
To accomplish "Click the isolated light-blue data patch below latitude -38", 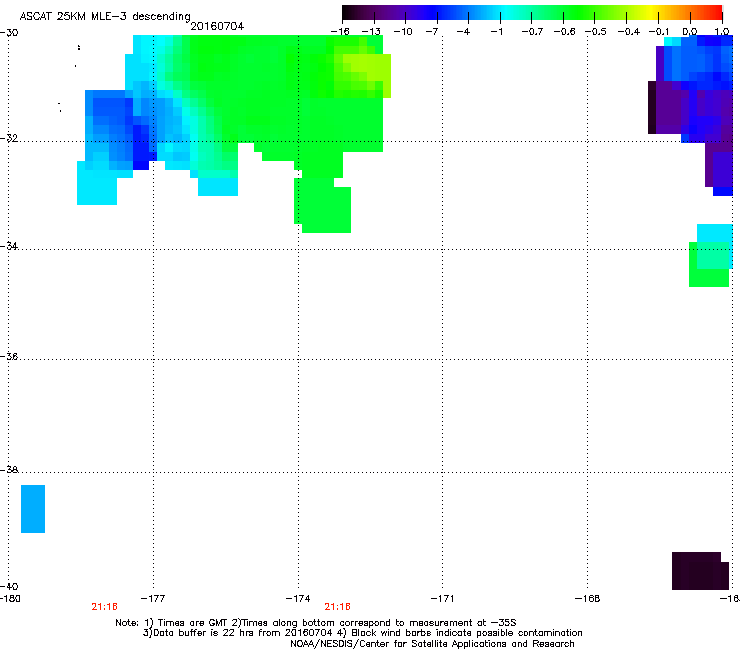I will (x=33, y=509).
